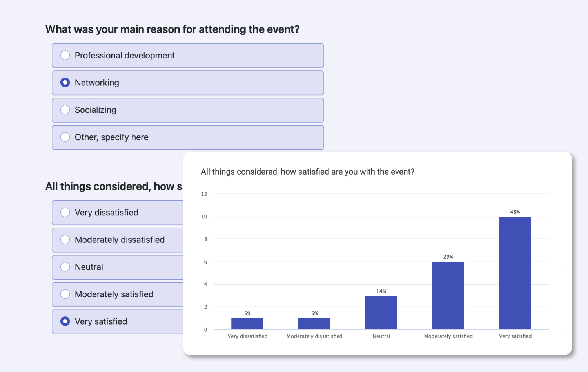Select the Other, specify here option
The height and width of the screenshot is (372, 588).
(x=65, y=137)
